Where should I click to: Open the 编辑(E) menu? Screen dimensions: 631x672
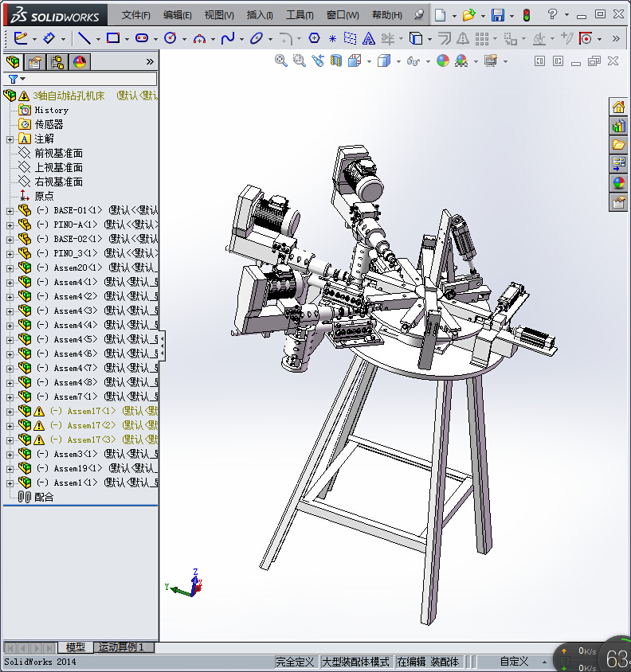[178, 15]
